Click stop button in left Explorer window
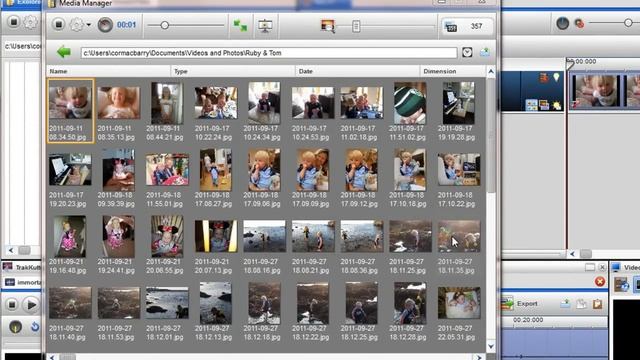640x360 pixels. click(13, 21)
